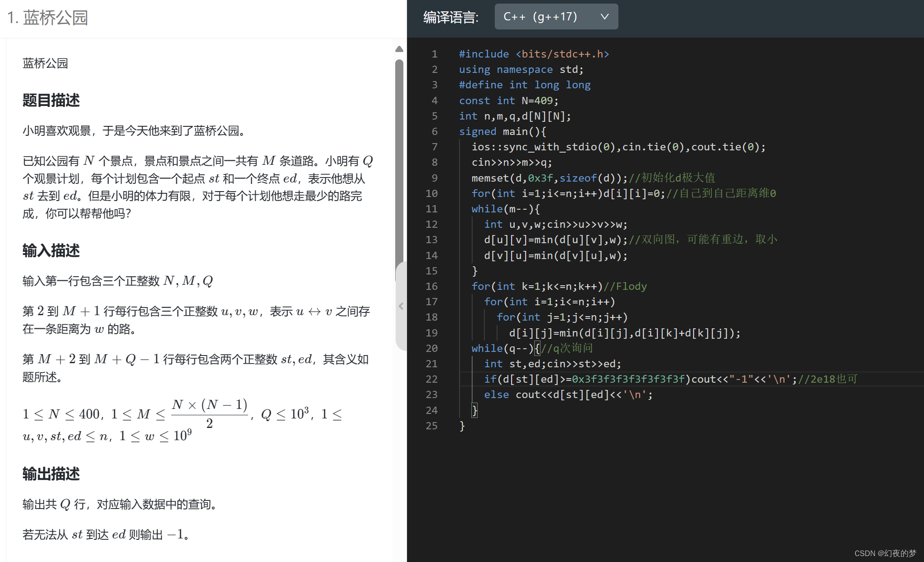924x562 pixels.
Task: Click line 7 ios::sync_with_stdio statement
Action: point(618,147)
